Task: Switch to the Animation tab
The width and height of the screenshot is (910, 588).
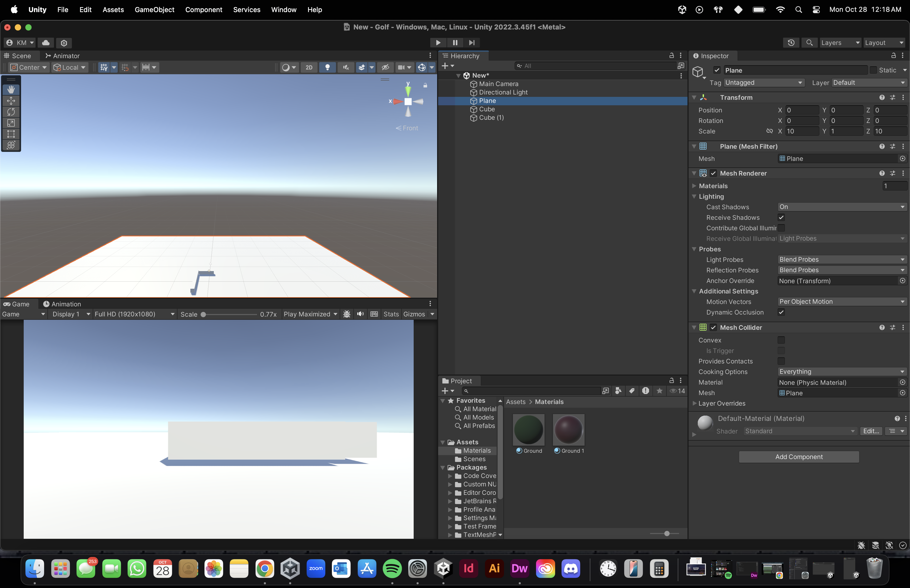Action: [62, 304]
